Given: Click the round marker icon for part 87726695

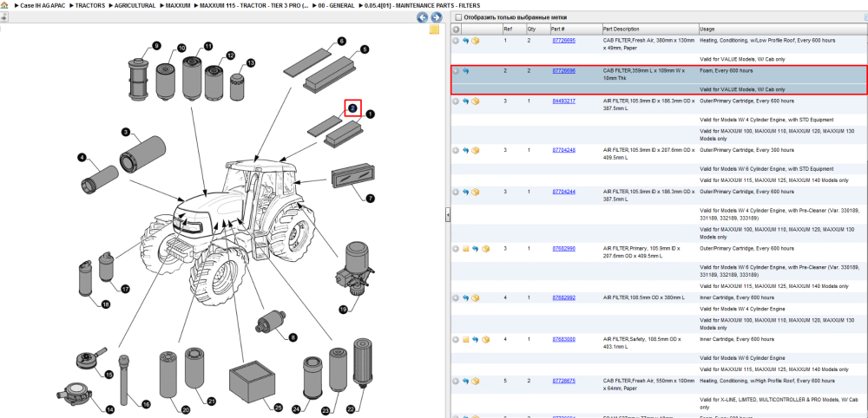Looking at the screenshot, I should point(456,41).
